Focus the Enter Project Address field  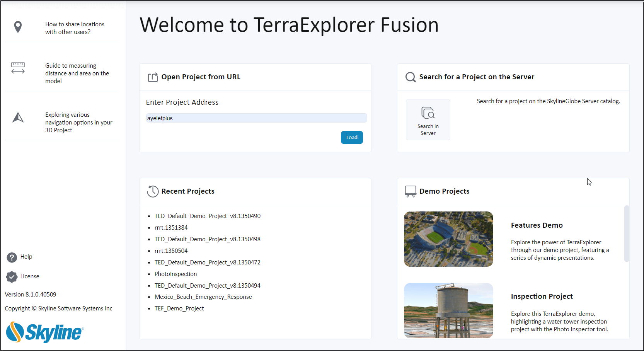[x=256, y=118]
